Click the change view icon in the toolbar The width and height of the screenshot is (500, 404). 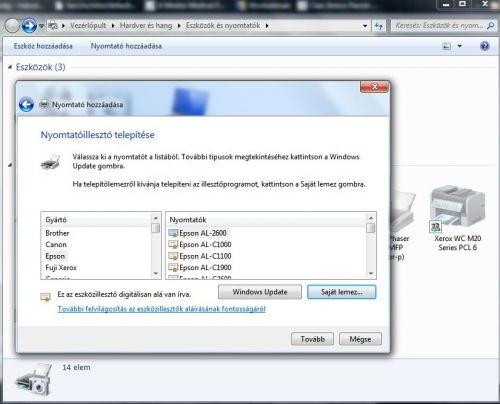(447, 46)
